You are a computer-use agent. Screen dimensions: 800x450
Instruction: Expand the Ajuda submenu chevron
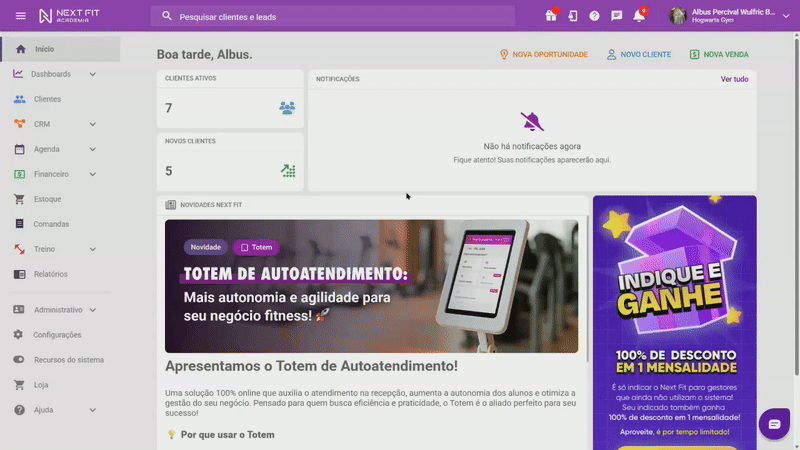coord(92,410)
